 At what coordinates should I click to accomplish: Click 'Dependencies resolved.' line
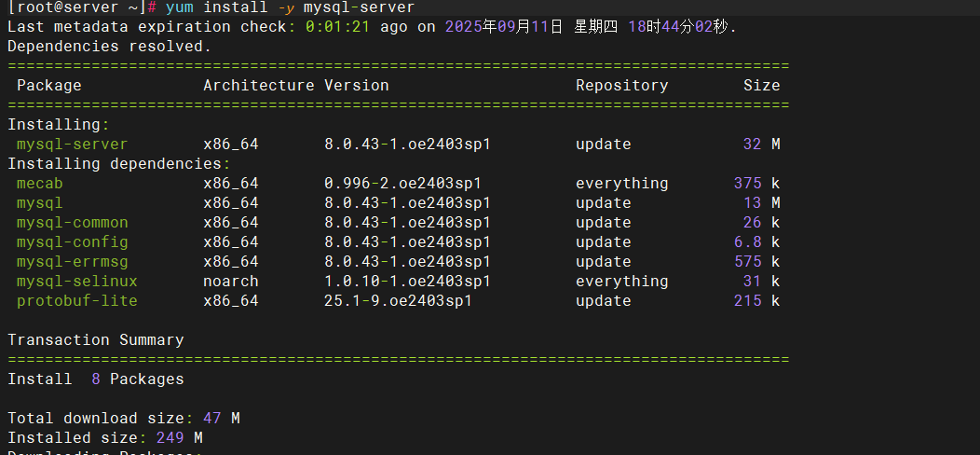(110, 47)
